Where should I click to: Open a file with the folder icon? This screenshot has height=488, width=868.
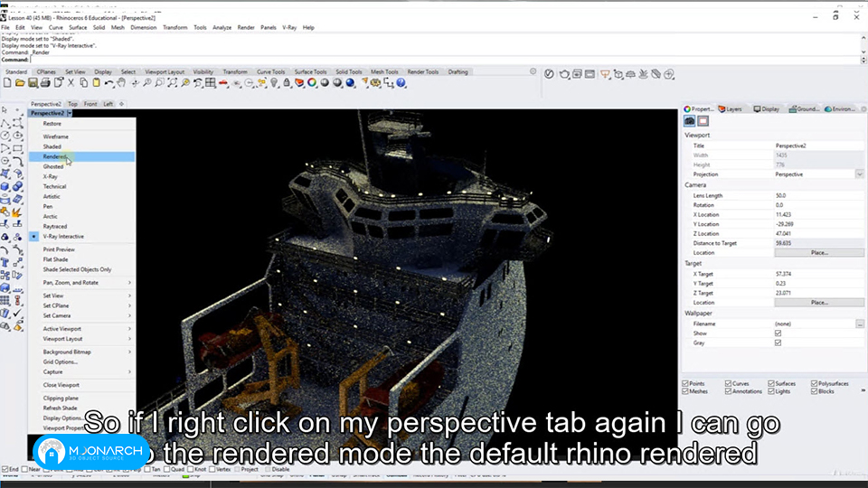tap(20, 83)
